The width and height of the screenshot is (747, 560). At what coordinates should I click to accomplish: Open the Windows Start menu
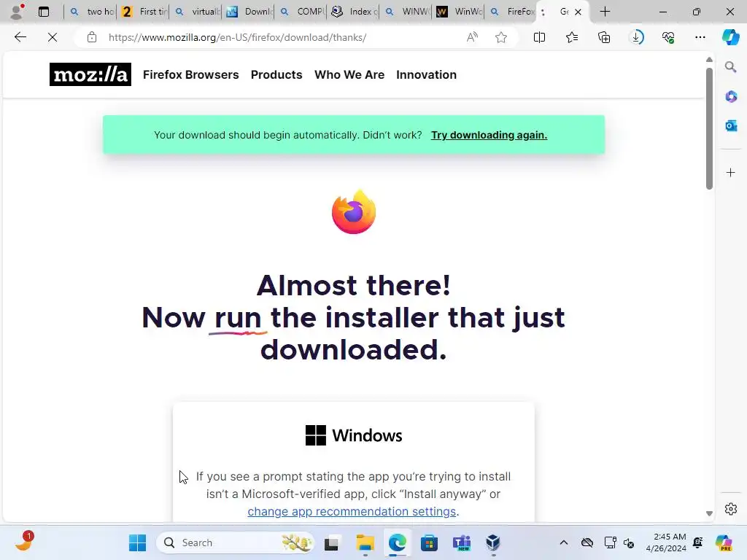138,542
